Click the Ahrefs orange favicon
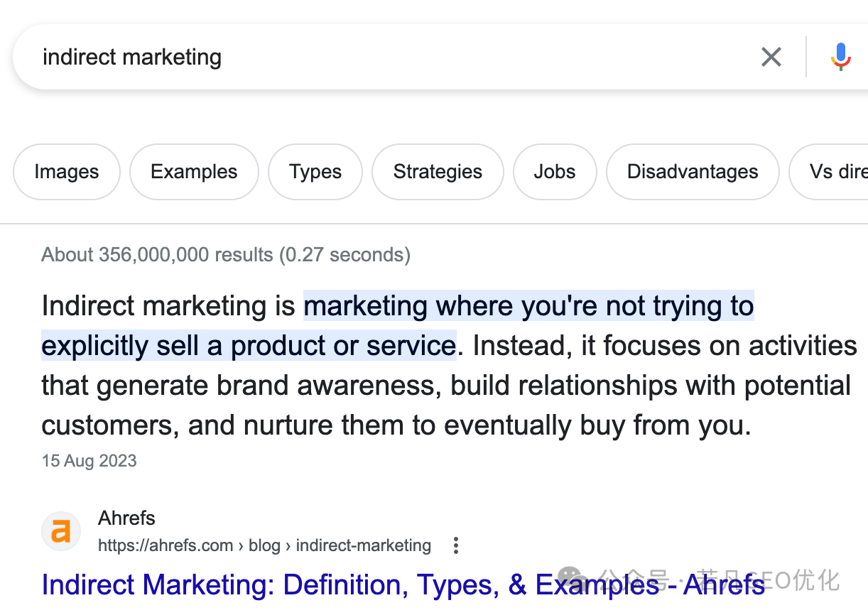The image size is (868, 615). click(x=61, y=531)
